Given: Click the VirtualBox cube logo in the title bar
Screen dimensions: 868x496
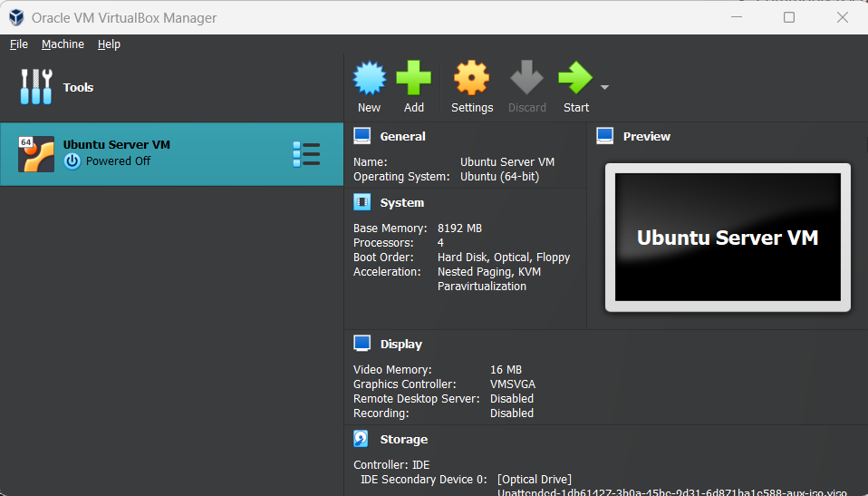Looking at the screenshot, I should (x=16, y=18).
